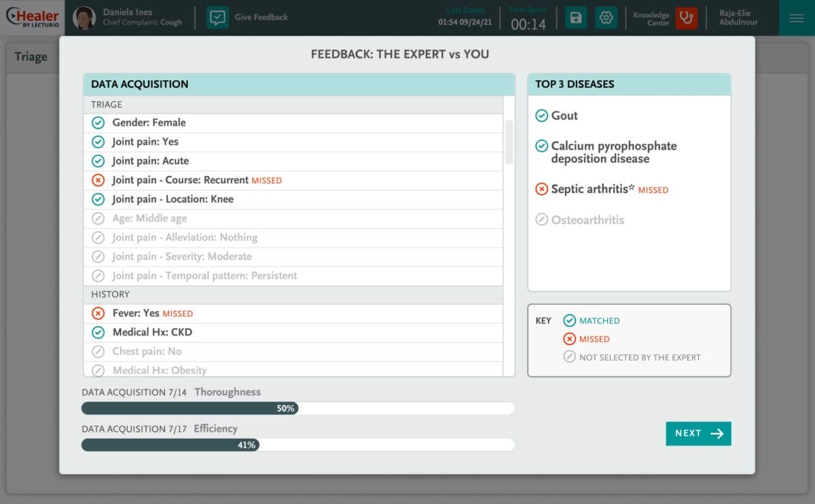Click the Thoroughness 50% progress bar

[297, 408]
